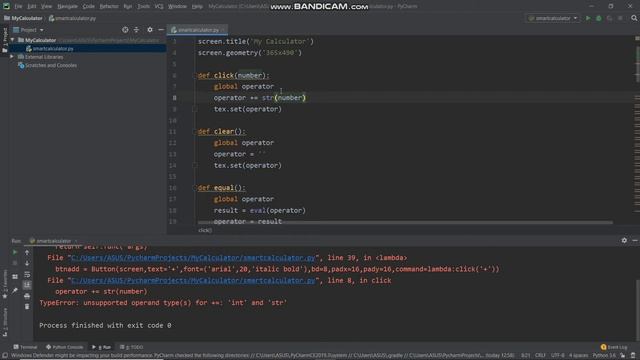Hide the Run panel with minus icon
The width and height of the screenshot is (640, 360).
(635, 240)
